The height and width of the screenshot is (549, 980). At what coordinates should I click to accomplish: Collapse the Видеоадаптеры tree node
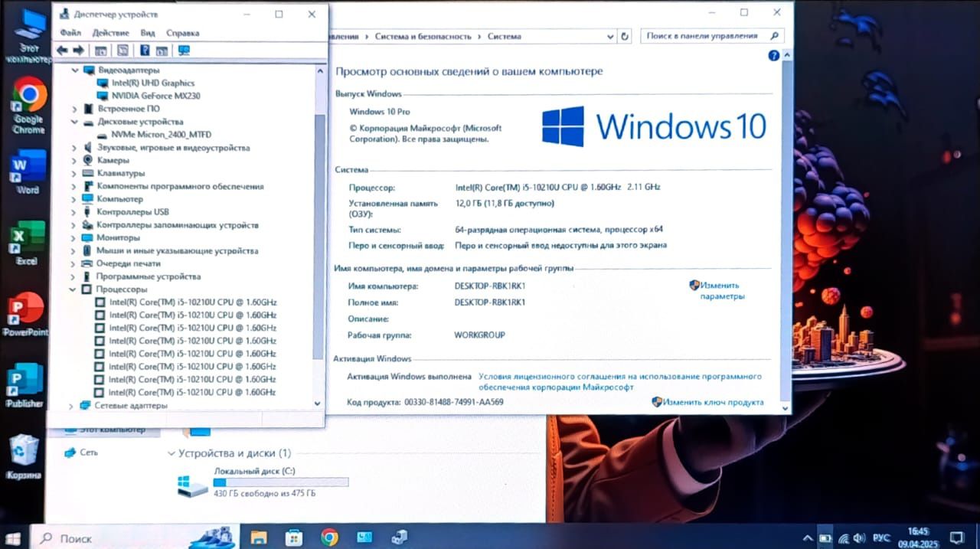click(75, 70)
